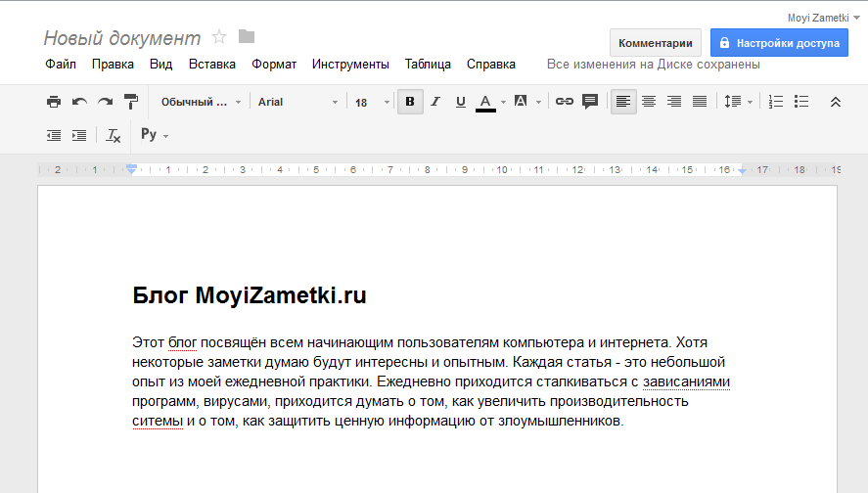This screenshot has height=493, width=868.
Task: Clear formatting with Tx icon
Action: 113,136
